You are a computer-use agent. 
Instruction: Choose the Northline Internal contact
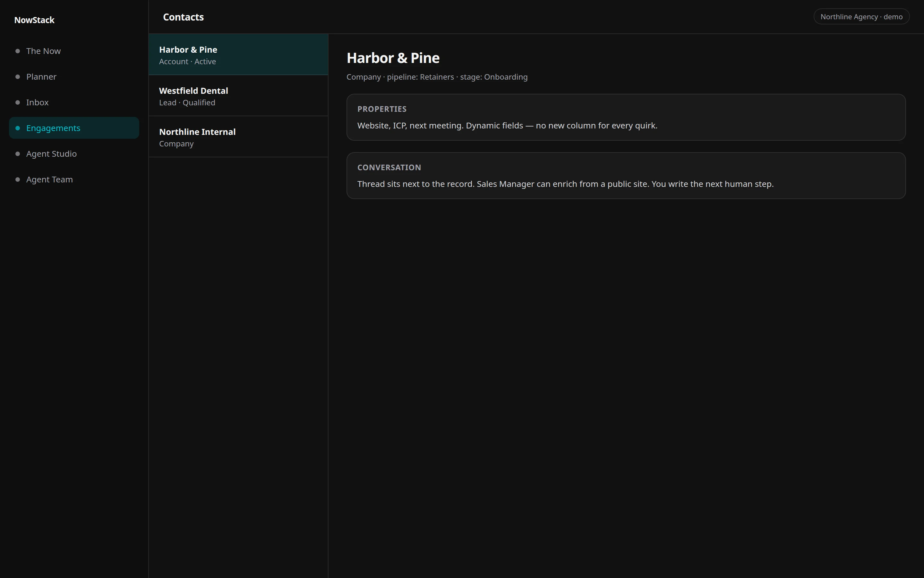click(238, 136)
